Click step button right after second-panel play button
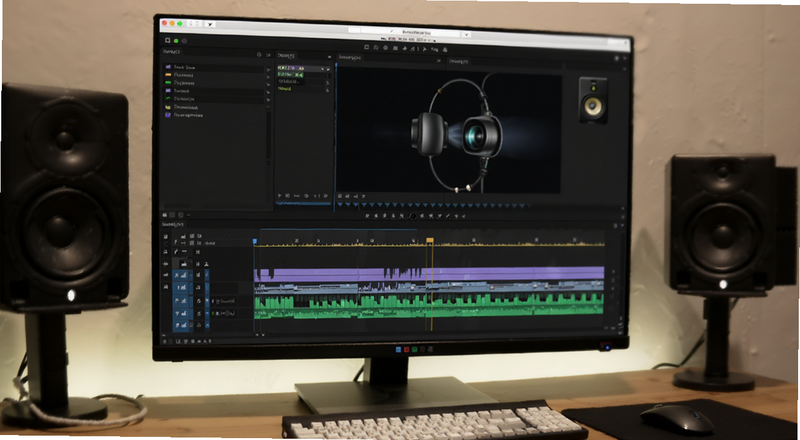800x440 pixels. (288, 195)
